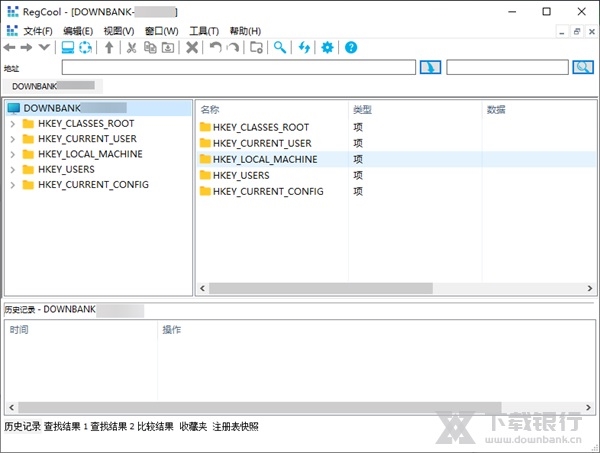Screen dimensions: 600x453
Task: Select HKEY_CURRENT_CONFIG row in list
Action: click(x=396, y=191)
